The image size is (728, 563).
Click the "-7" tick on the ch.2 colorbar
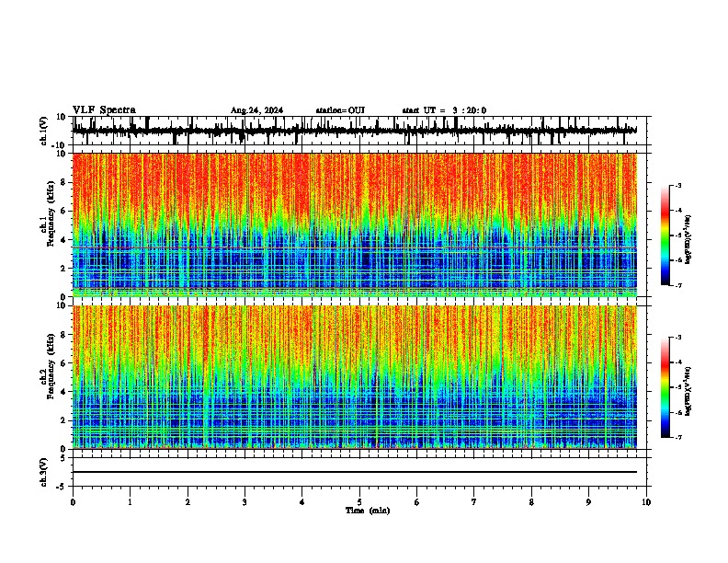pyautogui.click(x=678, y=437)
